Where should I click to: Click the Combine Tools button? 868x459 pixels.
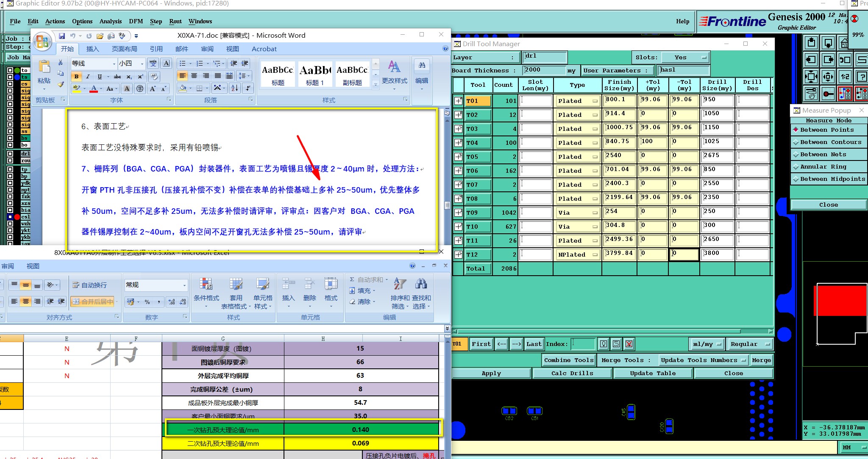(x=568, y=360)
